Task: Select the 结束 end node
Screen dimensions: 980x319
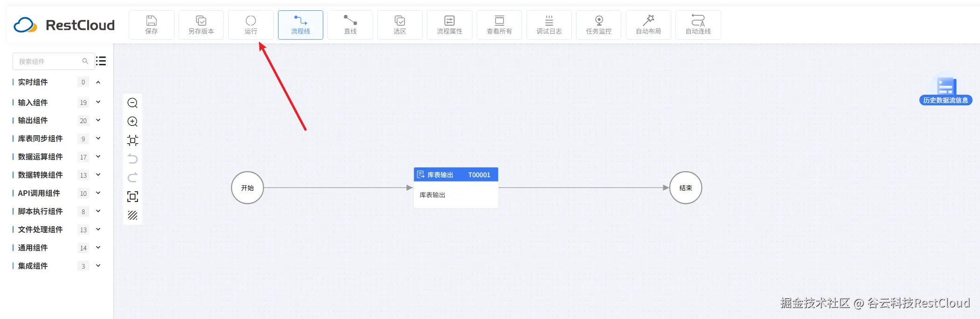Action: 686,188
